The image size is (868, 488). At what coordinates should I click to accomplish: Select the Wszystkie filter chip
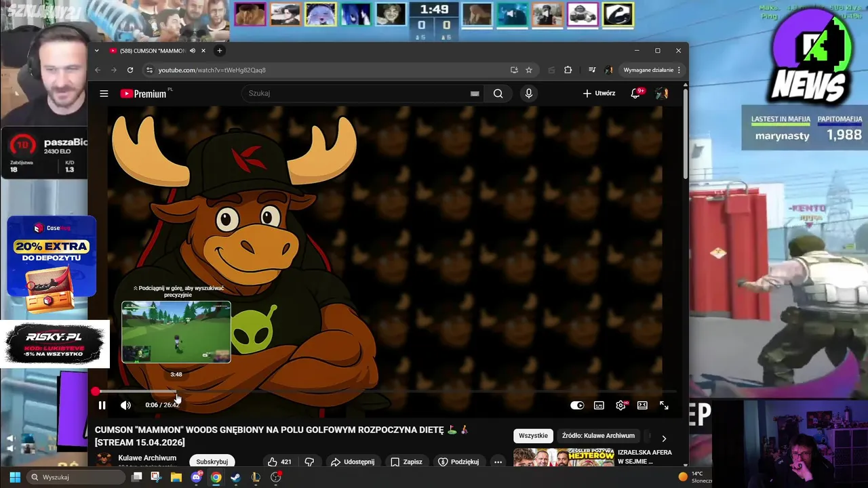click(533, 436)
